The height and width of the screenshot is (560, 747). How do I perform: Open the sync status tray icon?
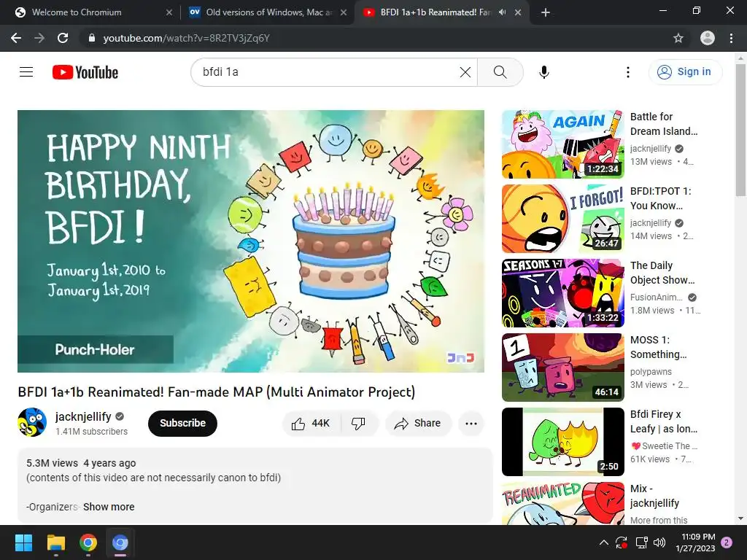click(622, 542)
